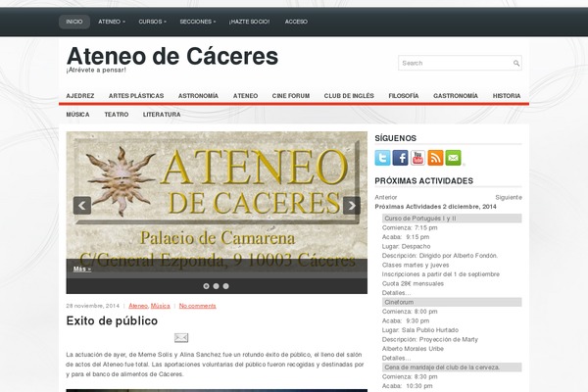This screenshot has height=392, width=588.
Task: Click 'Inscripciones a partir del 1 de septiembre'
Action: pos(441,274)
